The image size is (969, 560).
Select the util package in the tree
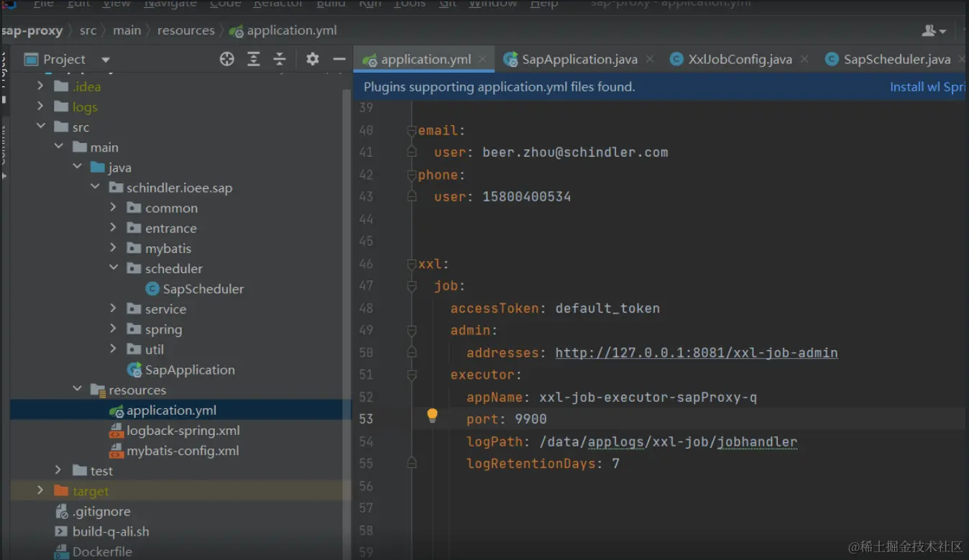[155, 349]
